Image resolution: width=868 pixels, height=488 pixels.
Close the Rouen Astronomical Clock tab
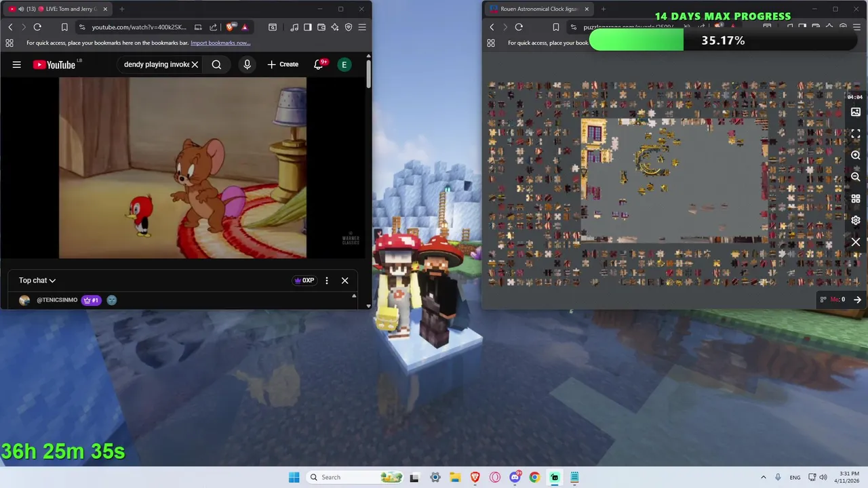point(587,9)
